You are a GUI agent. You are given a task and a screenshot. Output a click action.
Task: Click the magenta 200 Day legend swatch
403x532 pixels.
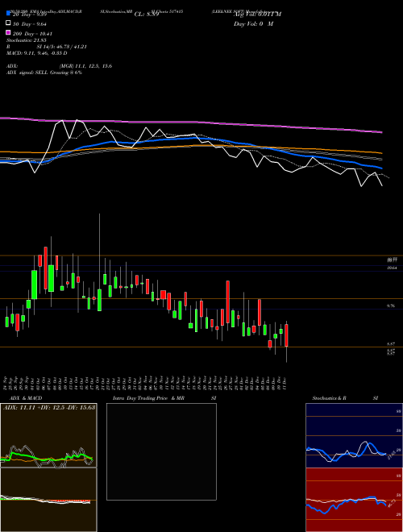8,32
